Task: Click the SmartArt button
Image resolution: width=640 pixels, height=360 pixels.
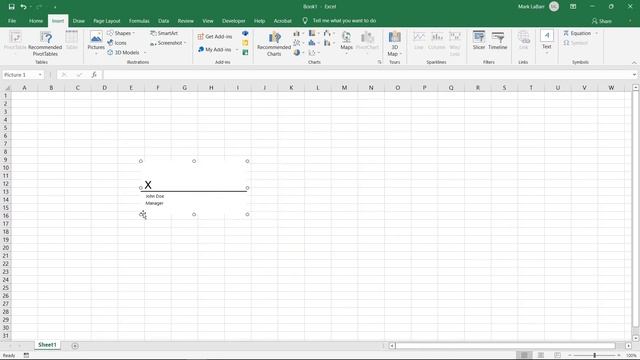Action: (x=164, y=33)
